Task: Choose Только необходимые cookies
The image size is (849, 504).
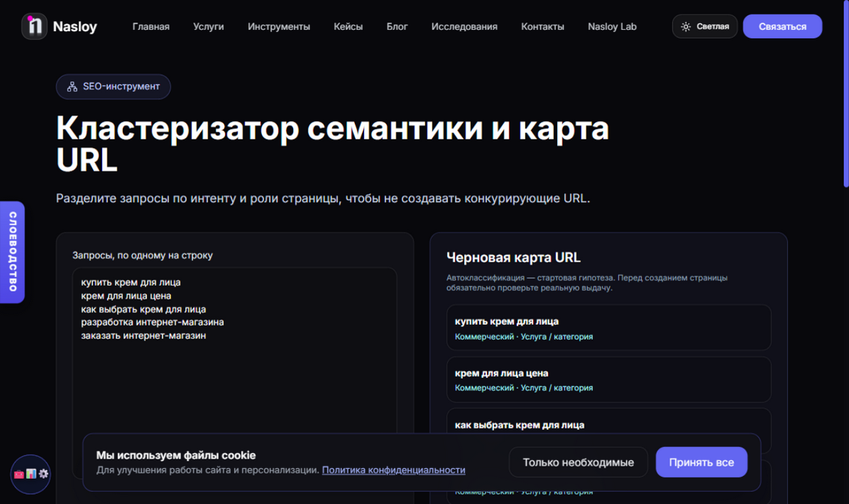Action: (x=578, y=462)
